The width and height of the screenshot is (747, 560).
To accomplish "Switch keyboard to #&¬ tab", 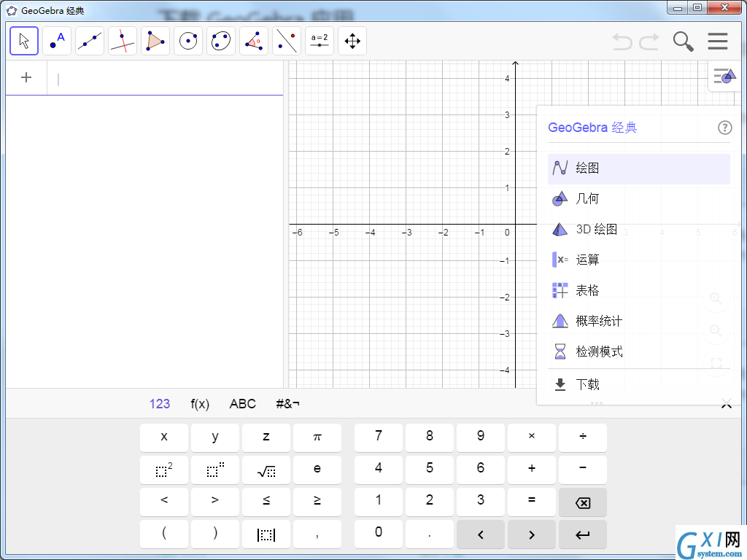I will click(x=287, y=404).
